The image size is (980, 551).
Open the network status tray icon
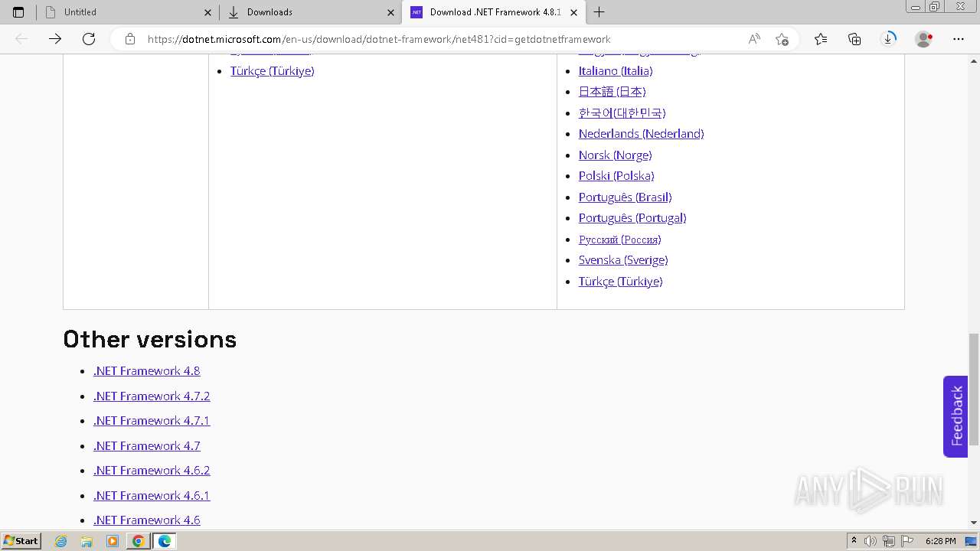889,541
